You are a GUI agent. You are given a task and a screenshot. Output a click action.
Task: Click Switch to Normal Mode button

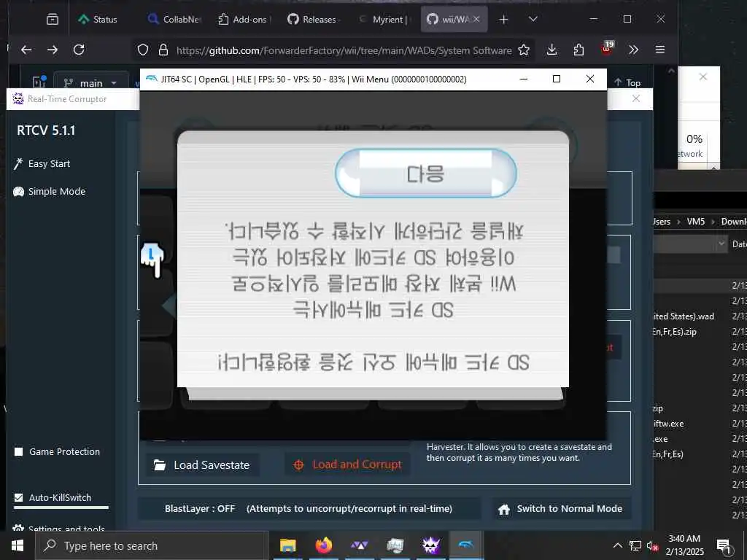coord(560,509)
